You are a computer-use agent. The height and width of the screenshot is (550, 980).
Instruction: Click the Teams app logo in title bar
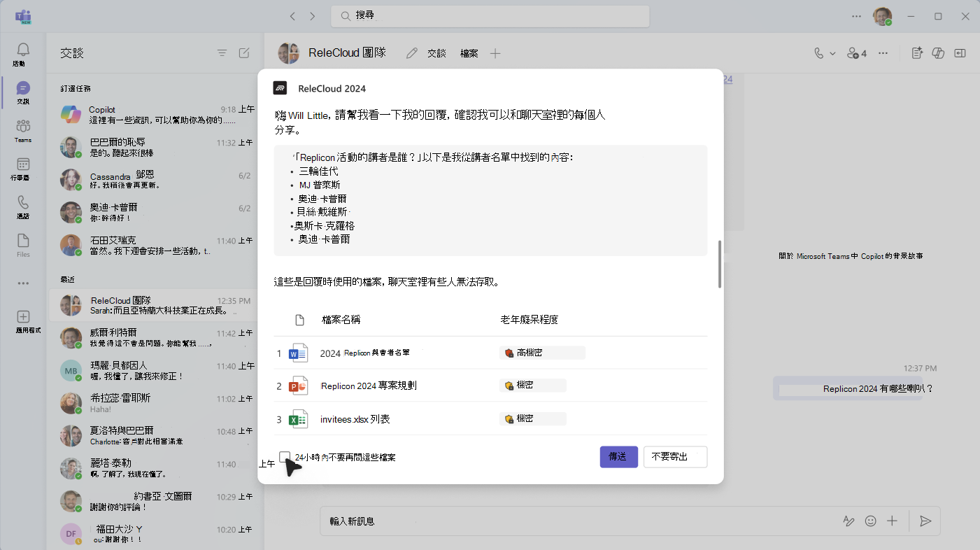(x=23, y=16)
